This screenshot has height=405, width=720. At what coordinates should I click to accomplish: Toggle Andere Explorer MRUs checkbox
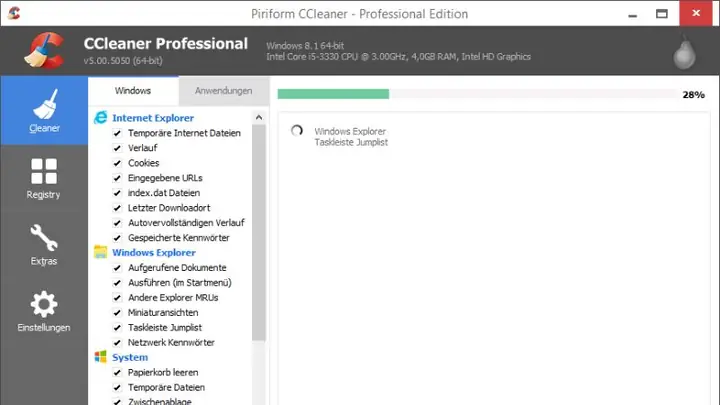[x=117, y=298]
